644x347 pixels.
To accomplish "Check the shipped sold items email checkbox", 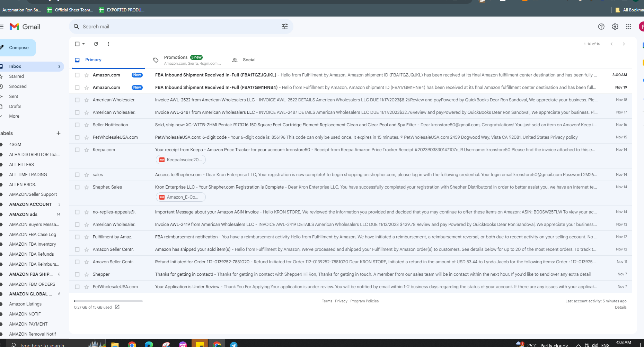I will point(77,249).
